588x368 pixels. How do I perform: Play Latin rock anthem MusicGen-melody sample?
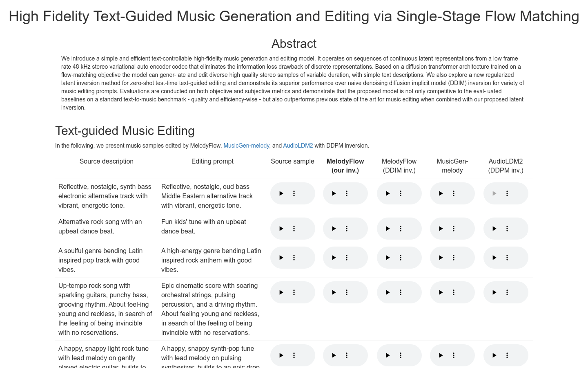tap(441, 258)
